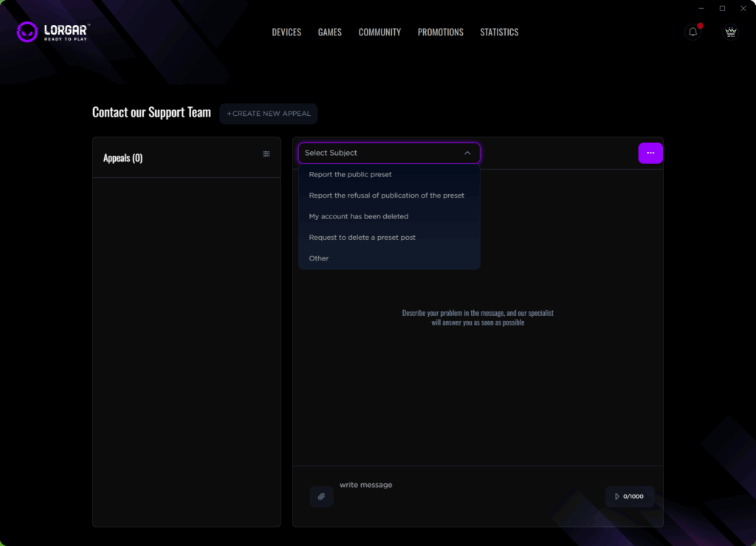756x546 pixels.
Task: Open the purple three-dots options button
Action: (650, 153)
